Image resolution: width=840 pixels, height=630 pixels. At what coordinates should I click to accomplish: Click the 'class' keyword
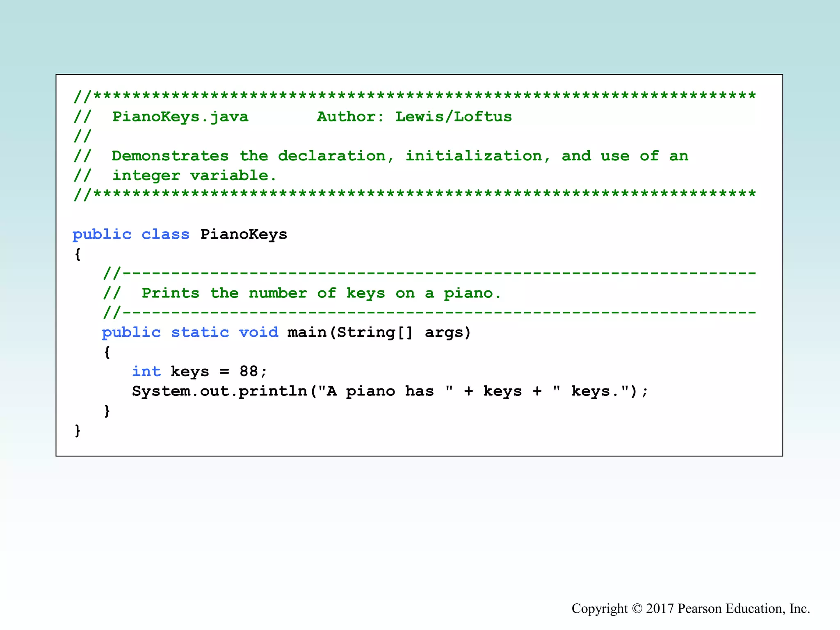[165, 235]
